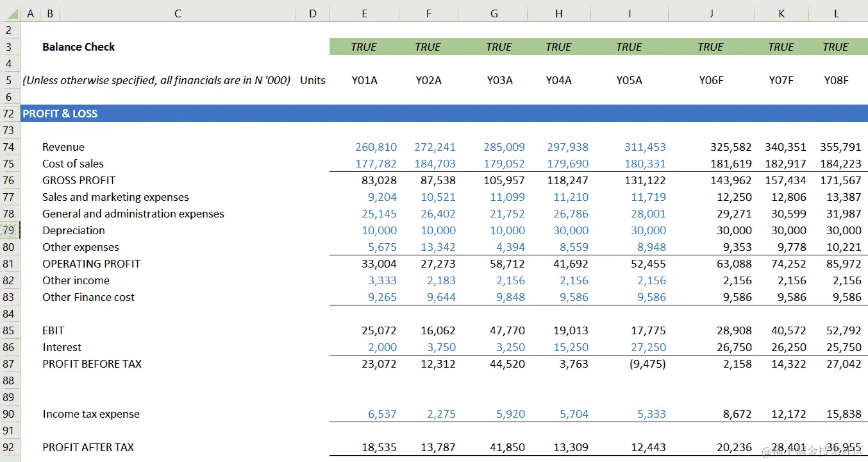Select General and administration expenses label
Viewport: 868px width, 462px height.
tap(133, 214)
